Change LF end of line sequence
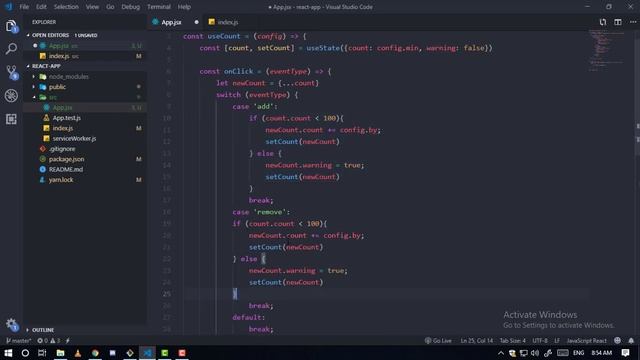 point(557,340)
